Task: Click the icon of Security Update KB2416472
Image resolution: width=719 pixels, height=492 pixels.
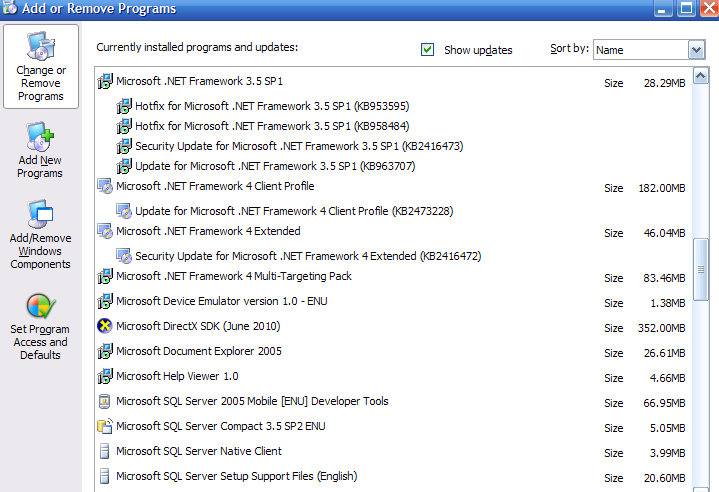Action: pos(124,256)
